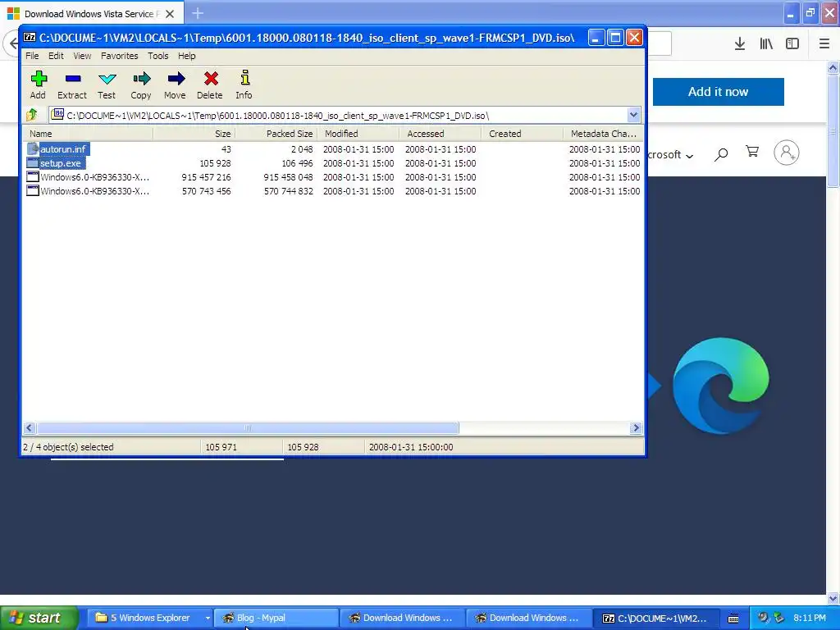Click the 915 458 048 packed size cell
Image resolution: width=840 pixels, height=630 pixels.
click(288, 177)
